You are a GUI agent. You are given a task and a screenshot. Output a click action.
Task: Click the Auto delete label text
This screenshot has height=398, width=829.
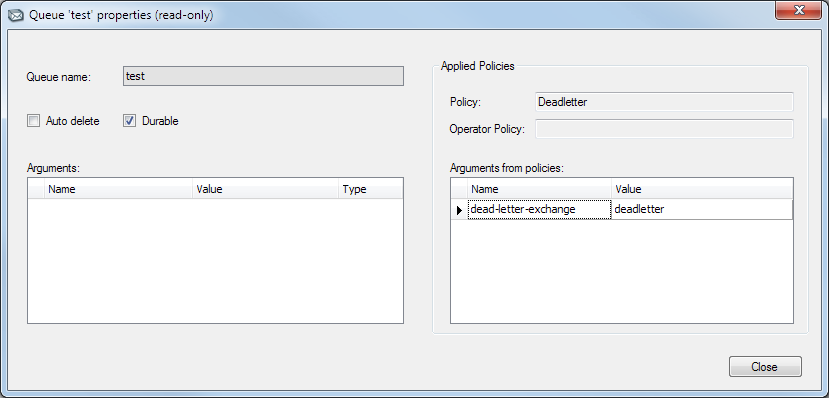coord(72,122)
